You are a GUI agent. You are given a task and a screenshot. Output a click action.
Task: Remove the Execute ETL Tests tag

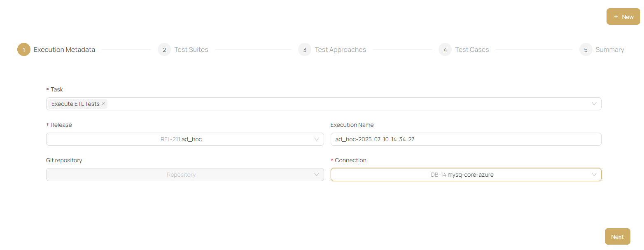coord(103,104)
